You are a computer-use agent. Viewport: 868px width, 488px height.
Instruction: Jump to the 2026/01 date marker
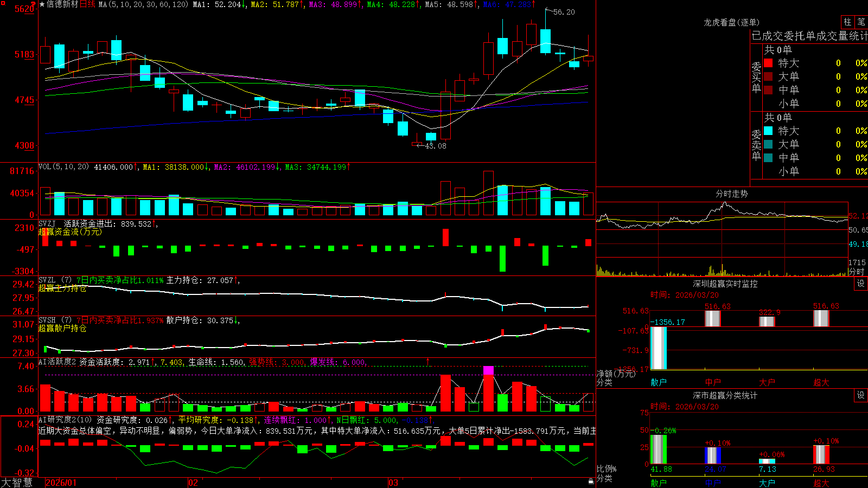61,483
